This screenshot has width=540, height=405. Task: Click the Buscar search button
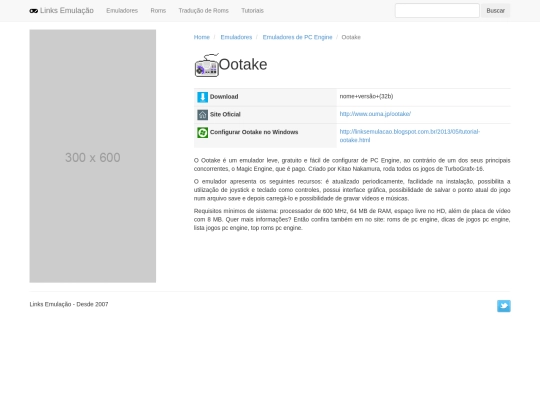496,11
